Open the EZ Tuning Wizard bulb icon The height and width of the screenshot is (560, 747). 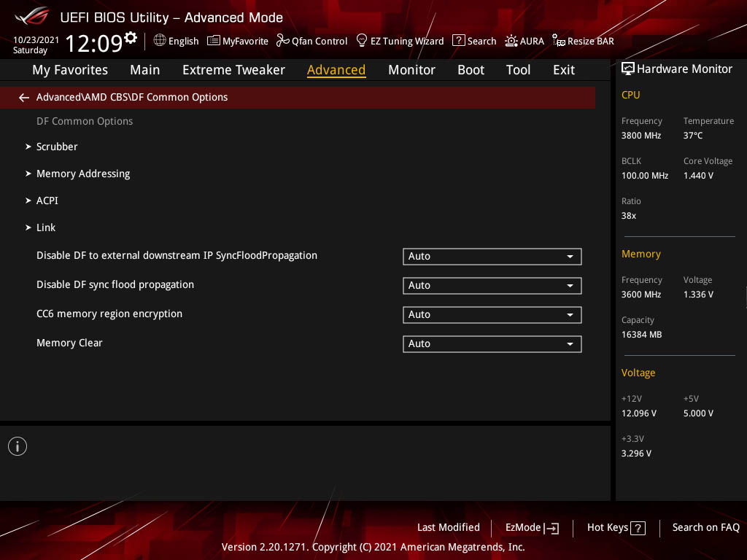click(362, 40)
